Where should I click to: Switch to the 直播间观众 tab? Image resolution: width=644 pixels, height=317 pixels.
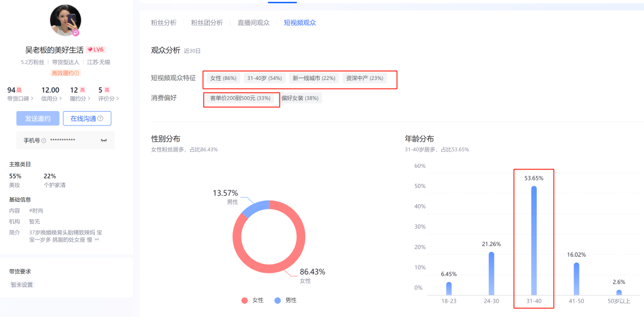pos(253,23)
